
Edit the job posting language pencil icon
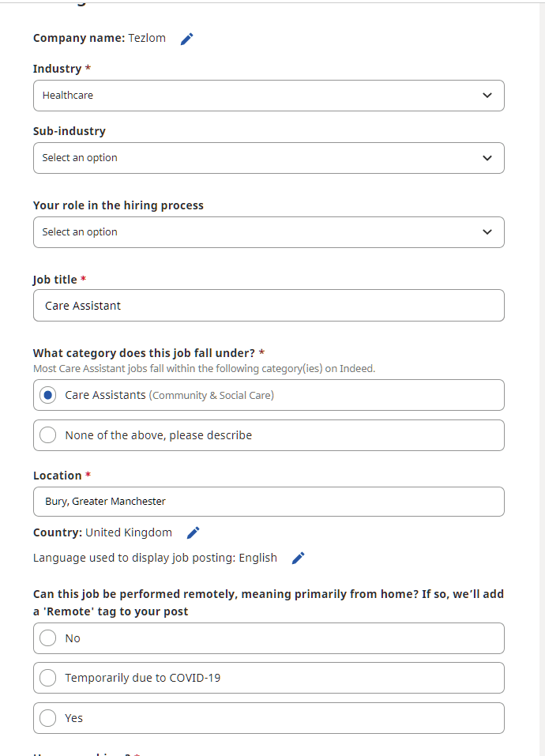298,559
